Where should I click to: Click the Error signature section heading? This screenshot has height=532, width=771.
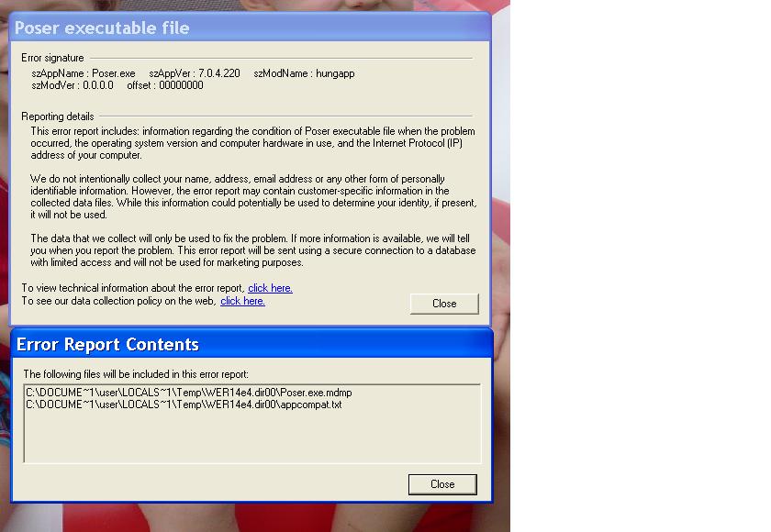coord(52,58)
